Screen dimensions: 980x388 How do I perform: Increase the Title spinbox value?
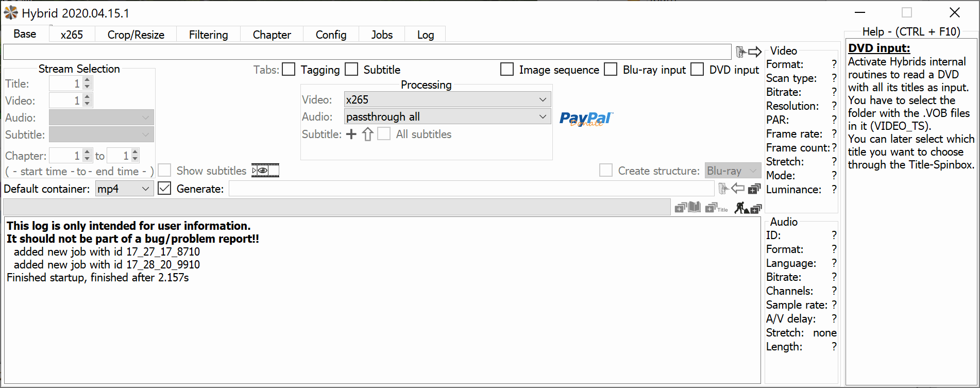click(87, 80)
